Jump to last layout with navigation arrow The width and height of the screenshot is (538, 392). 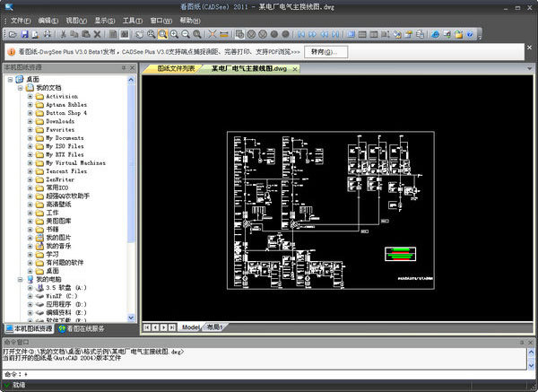(x=173, y=327)
